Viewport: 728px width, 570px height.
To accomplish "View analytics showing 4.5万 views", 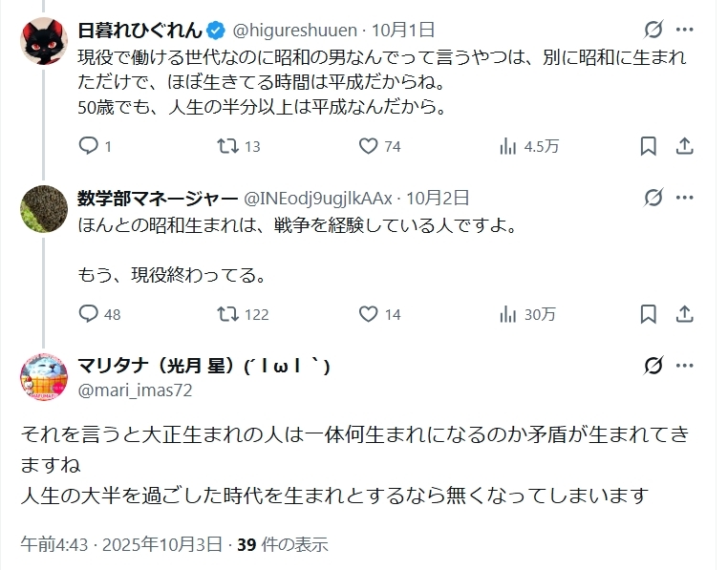I will pyautogui.click(x=508, y=146).
